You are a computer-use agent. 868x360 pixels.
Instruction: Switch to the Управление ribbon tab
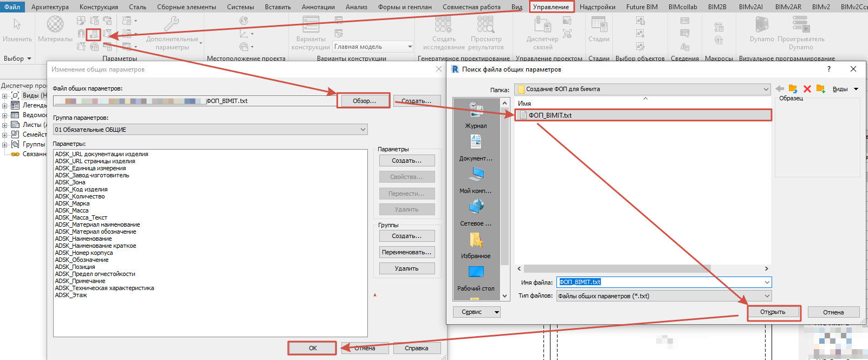[x=550, y=7]
